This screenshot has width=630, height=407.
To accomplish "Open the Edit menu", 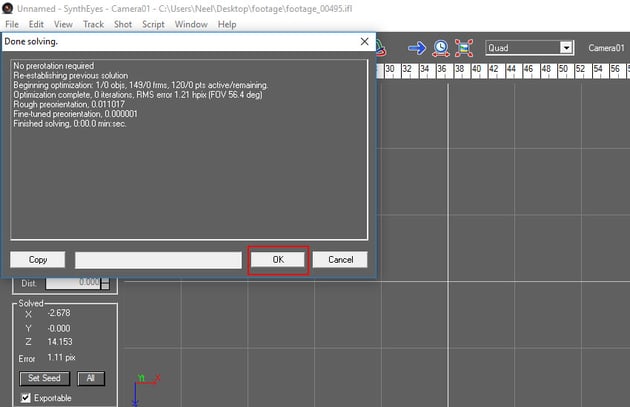I will tap(36, 25).
